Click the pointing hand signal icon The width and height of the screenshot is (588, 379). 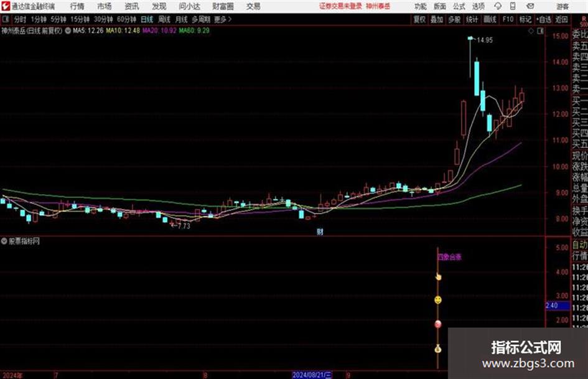439,277
